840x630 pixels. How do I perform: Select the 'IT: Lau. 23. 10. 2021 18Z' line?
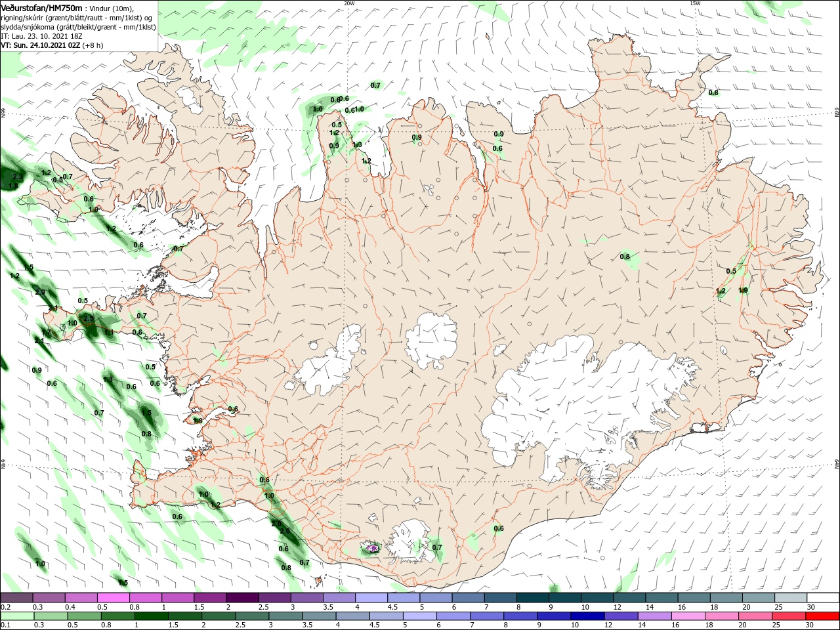pos(42,36)
